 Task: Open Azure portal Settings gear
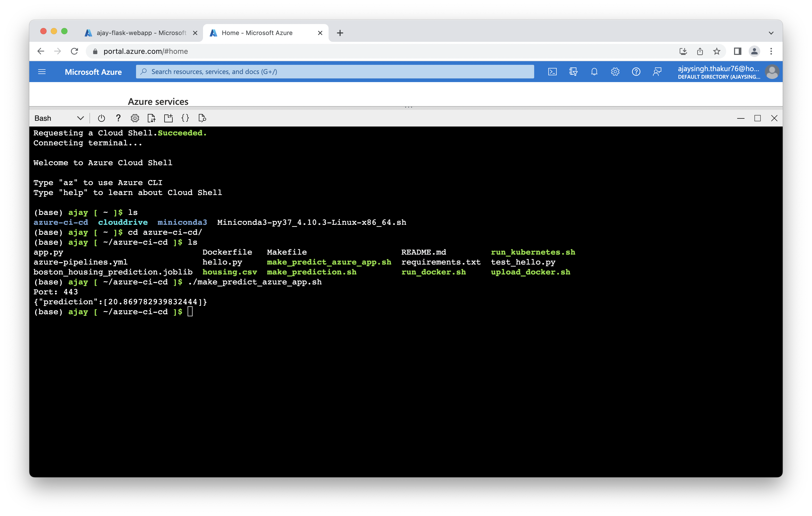click(615, 72)
